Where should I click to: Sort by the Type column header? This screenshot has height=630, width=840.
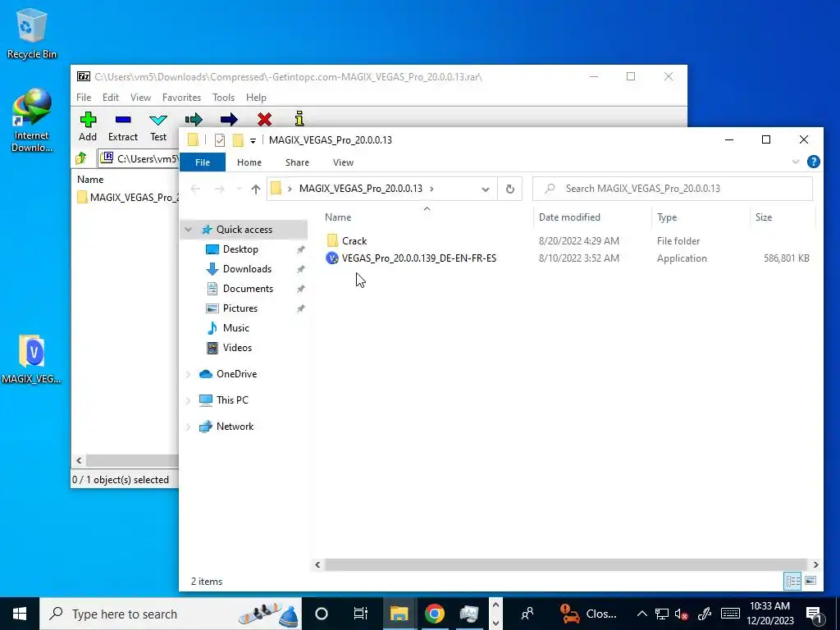pos(701,217)
